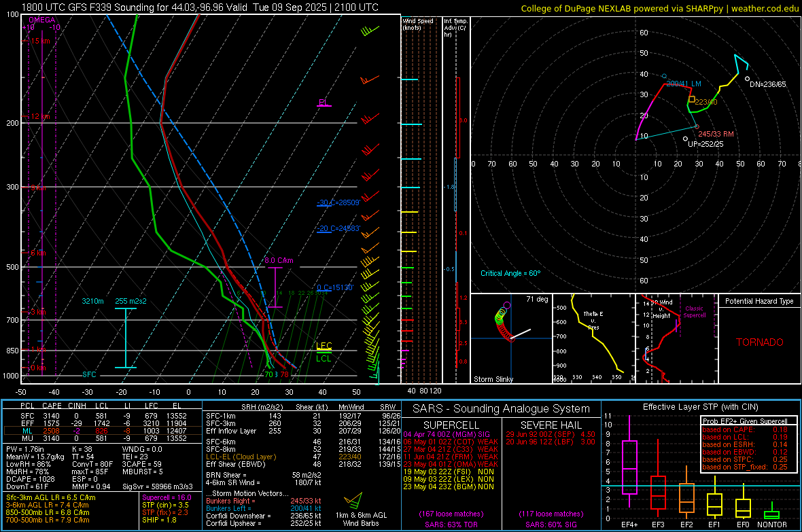Click the Supercell = 16.0 composite value

pyautogui.click(x=167, y=498)
